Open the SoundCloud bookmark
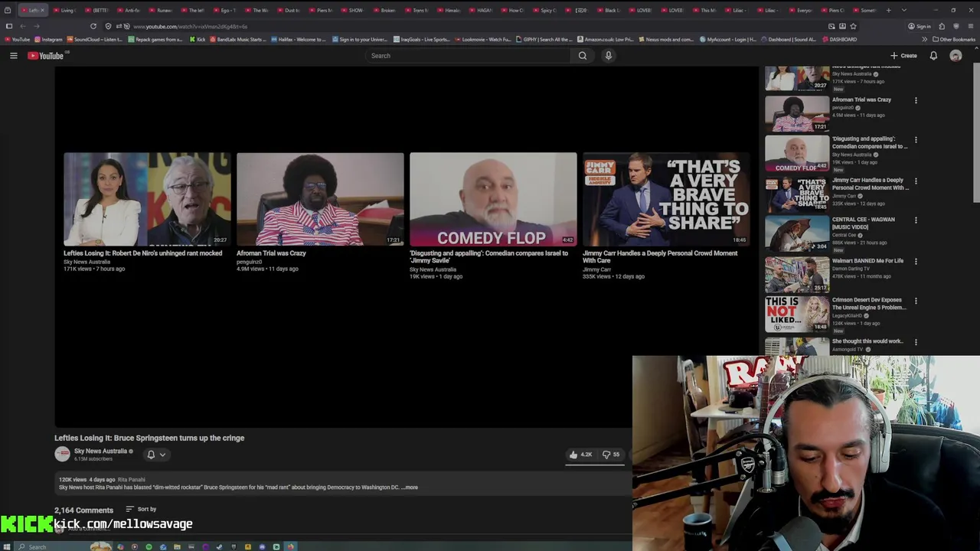 click(96, 39)
